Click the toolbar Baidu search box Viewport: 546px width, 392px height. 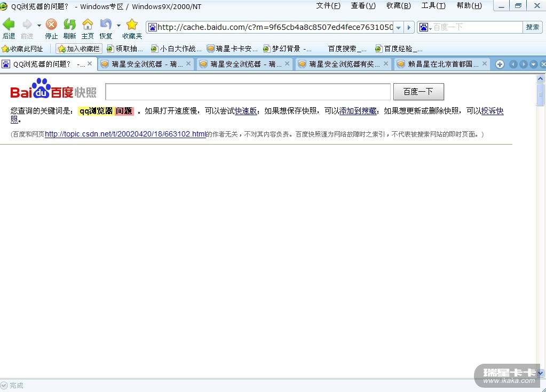click(477, 27)
